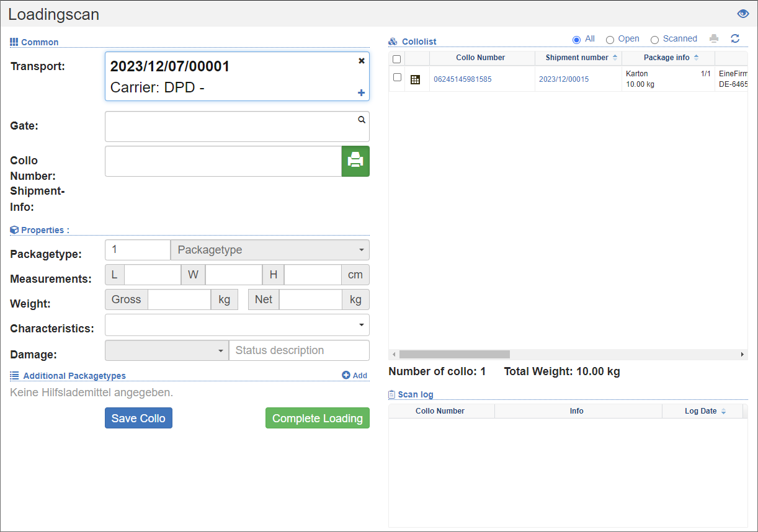
Task: Click the Gate search magnifier icon
Action: point(362,120)
